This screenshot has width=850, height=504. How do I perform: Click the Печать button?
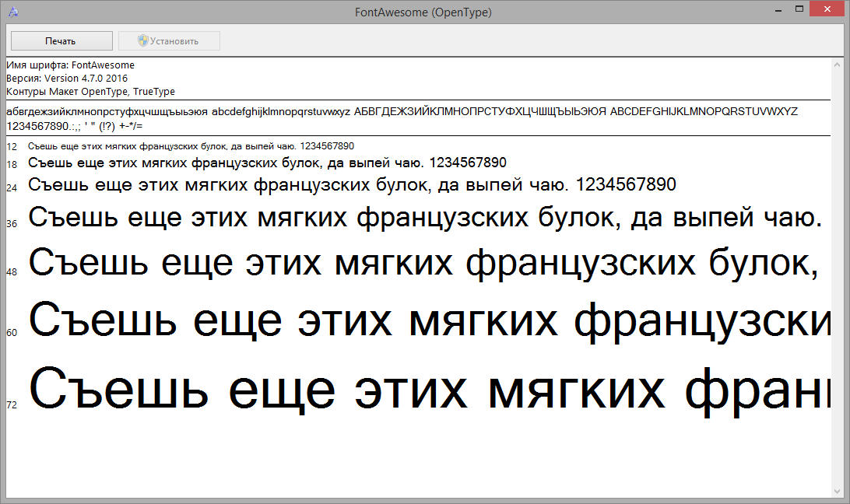click(61, 40)
